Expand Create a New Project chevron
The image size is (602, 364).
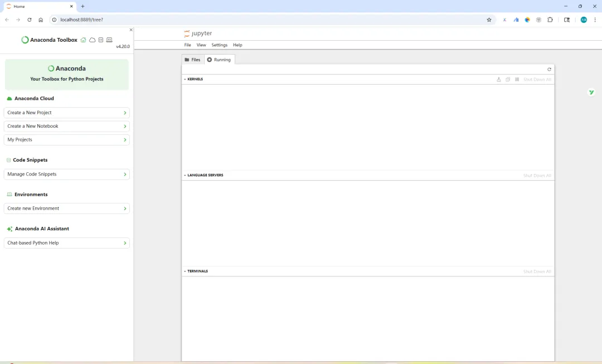pyautogui.click(x=125, y=113)
